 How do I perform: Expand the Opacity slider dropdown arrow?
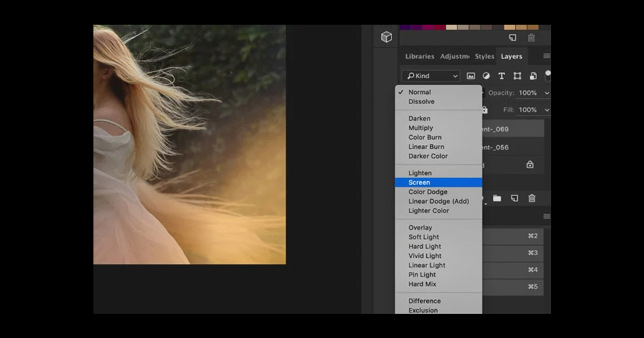(546, 93)
